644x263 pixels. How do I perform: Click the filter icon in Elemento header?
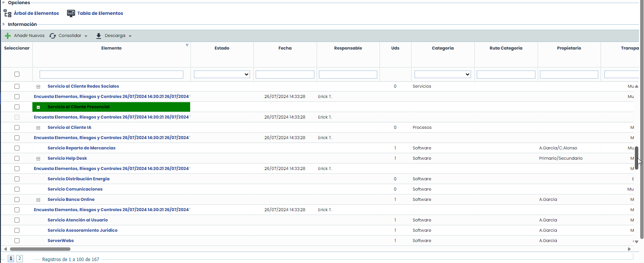(x=187, y=45)
